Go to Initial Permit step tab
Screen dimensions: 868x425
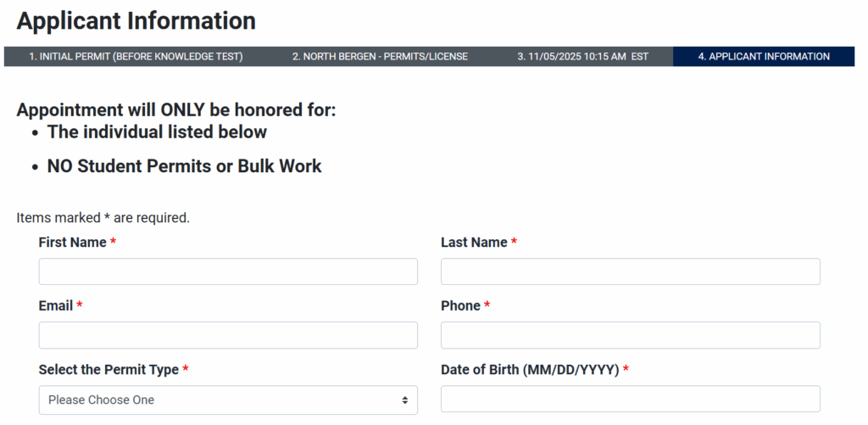point(136,57)
